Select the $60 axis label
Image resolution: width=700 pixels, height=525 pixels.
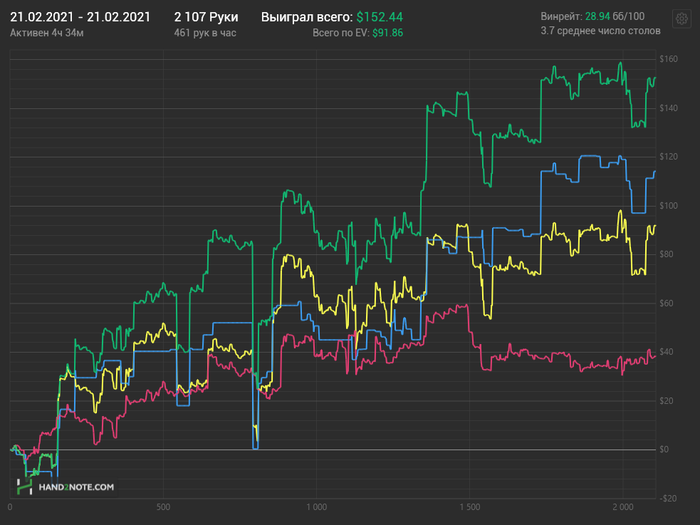click(667, 304)
